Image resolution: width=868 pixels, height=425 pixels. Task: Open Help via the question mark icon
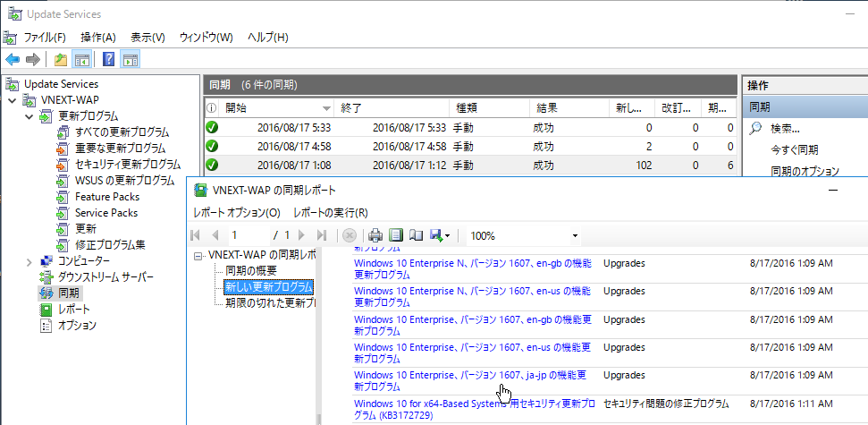(x=108, y=59)
